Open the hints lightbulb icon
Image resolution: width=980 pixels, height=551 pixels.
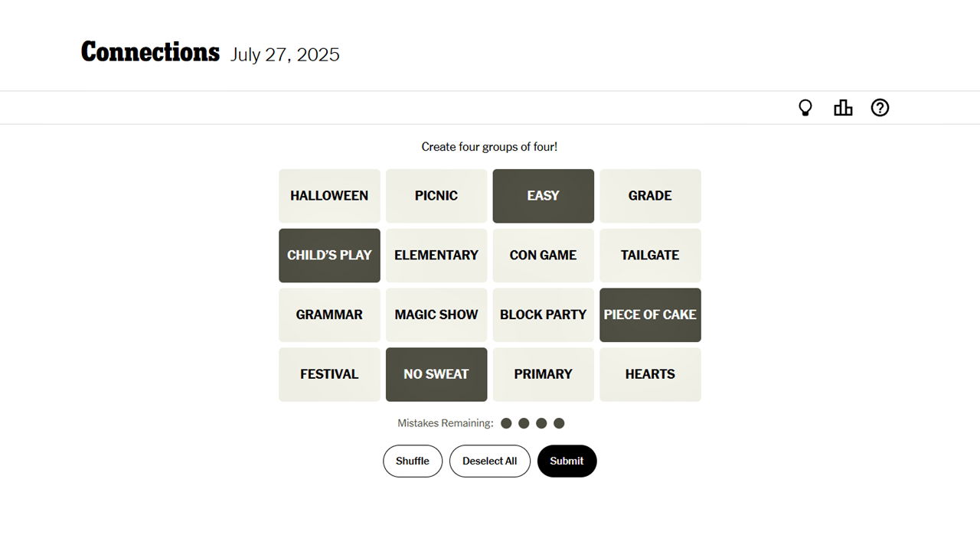[x=805, y=108]
